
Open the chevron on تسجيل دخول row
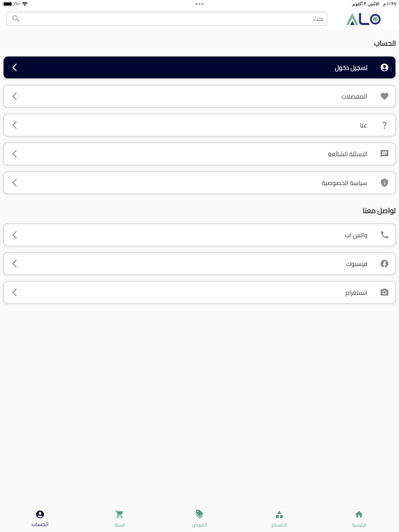click(x=15, y=67)
